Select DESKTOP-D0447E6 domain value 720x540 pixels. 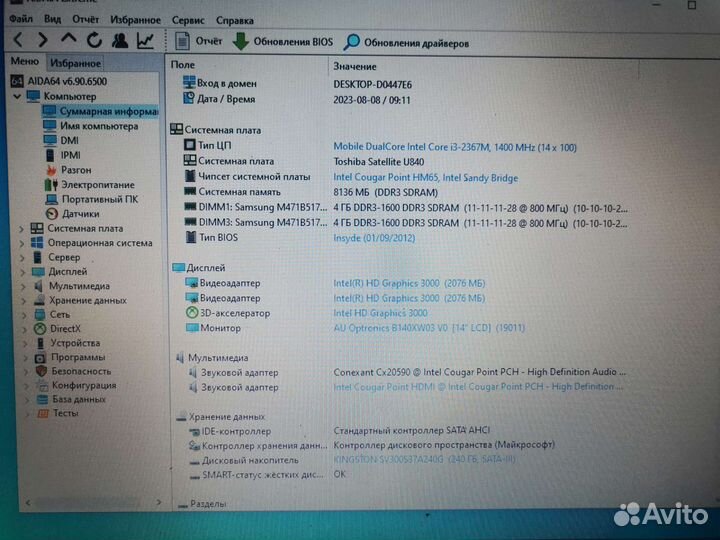point(372,84)
